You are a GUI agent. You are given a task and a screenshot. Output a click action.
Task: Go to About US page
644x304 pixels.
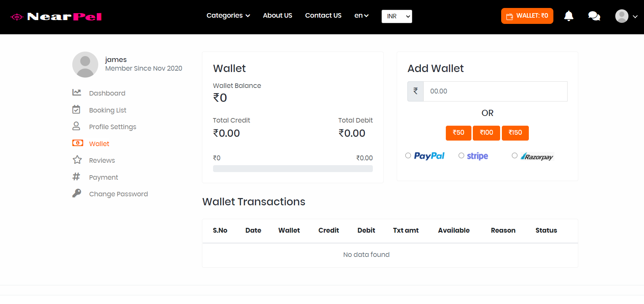coord(277,16)
